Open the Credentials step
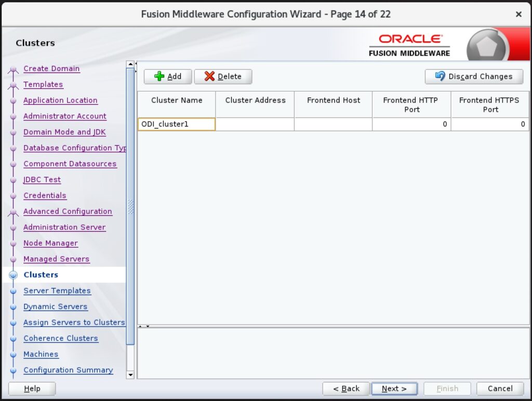Screen dimensions: 532x401 45,195
